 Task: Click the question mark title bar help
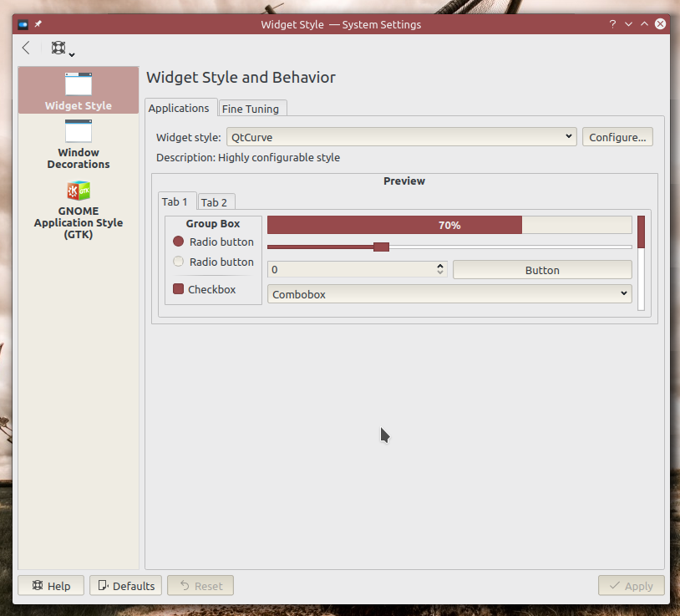coord(612,24)
